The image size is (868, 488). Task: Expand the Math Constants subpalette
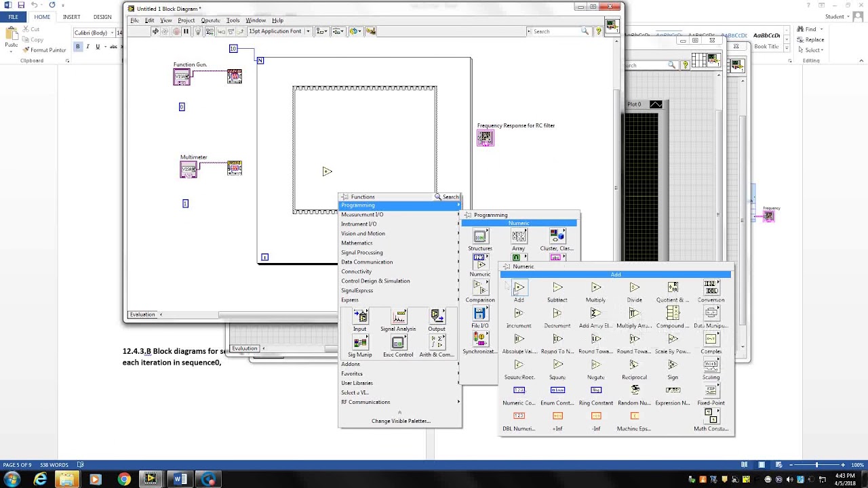(711, 415)
